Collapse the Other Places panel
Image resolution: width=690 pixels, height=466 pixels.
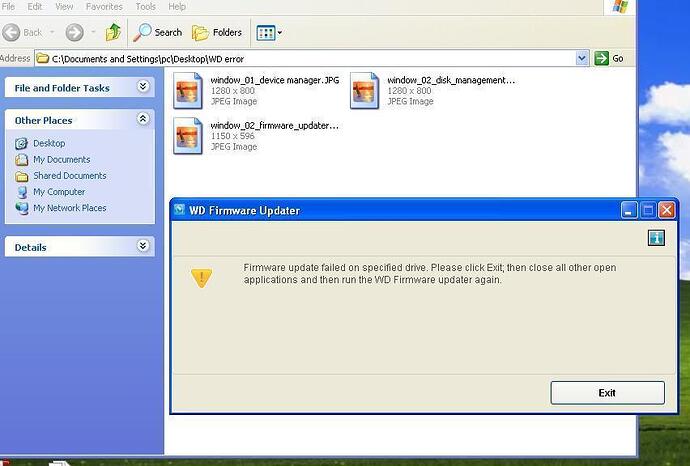(x=143, y=119)
